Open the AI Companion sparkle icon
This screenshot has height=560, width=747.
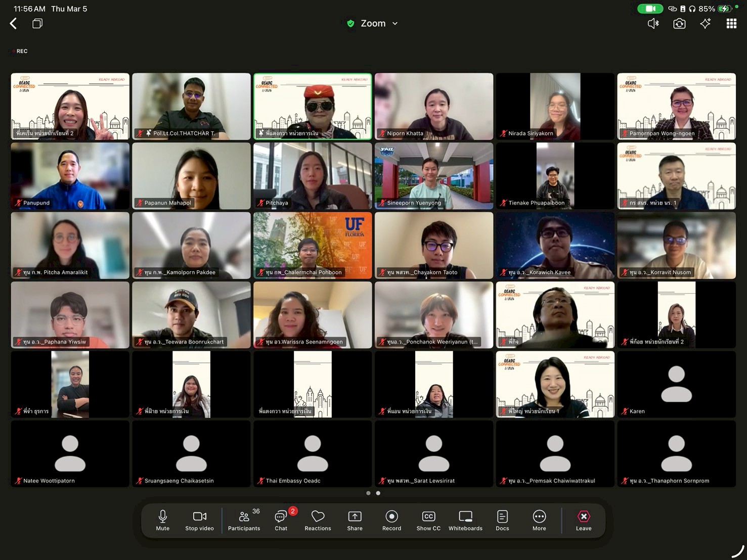click(x=706, y=23)
